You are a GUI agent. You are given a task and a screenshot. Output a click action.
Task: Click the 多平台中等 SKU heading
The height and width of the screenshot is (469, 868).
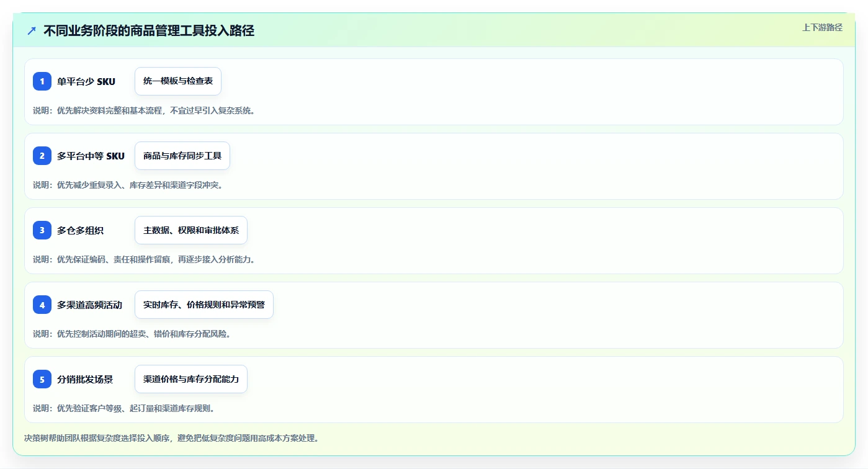tap(91, 156)
